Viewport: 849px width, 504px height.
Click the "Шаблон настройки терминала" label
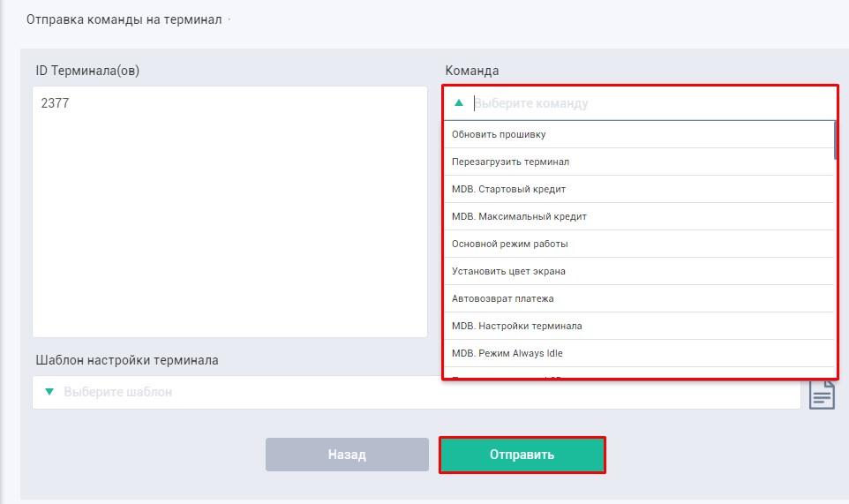point(127,360)
